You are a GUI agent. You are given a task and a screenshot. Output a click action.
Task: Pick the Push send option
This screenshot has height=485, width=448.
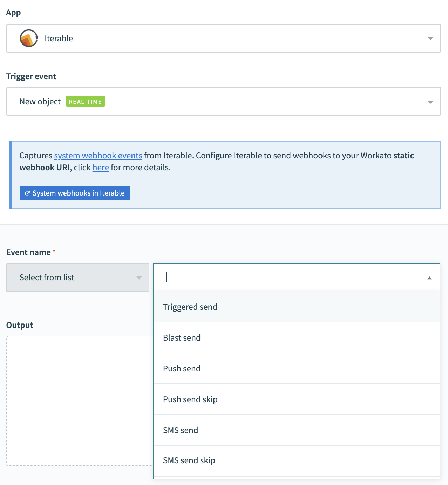click(182, 369)
